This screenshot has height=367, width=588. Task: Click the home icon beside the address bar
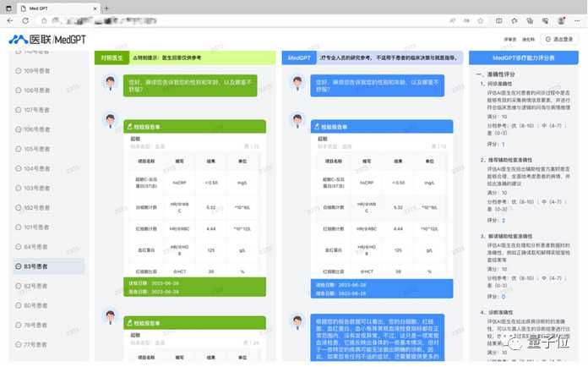44,20
